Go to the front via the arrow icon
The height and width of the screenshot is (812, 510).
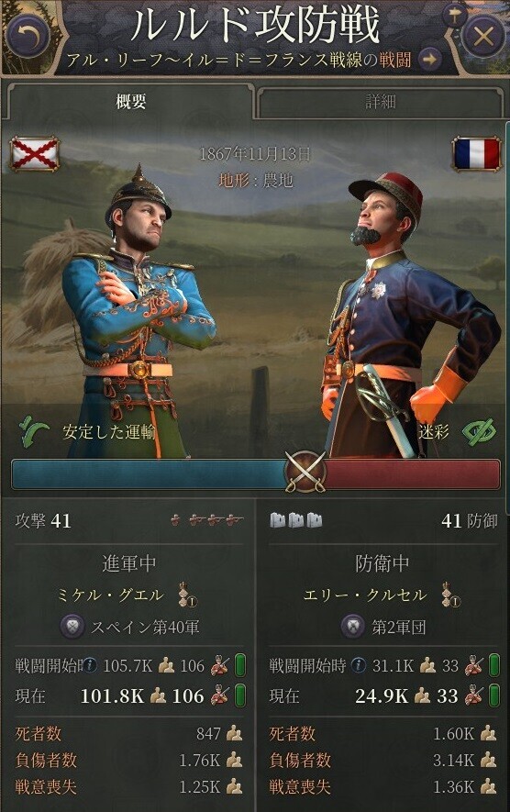[x=430, y=60]
